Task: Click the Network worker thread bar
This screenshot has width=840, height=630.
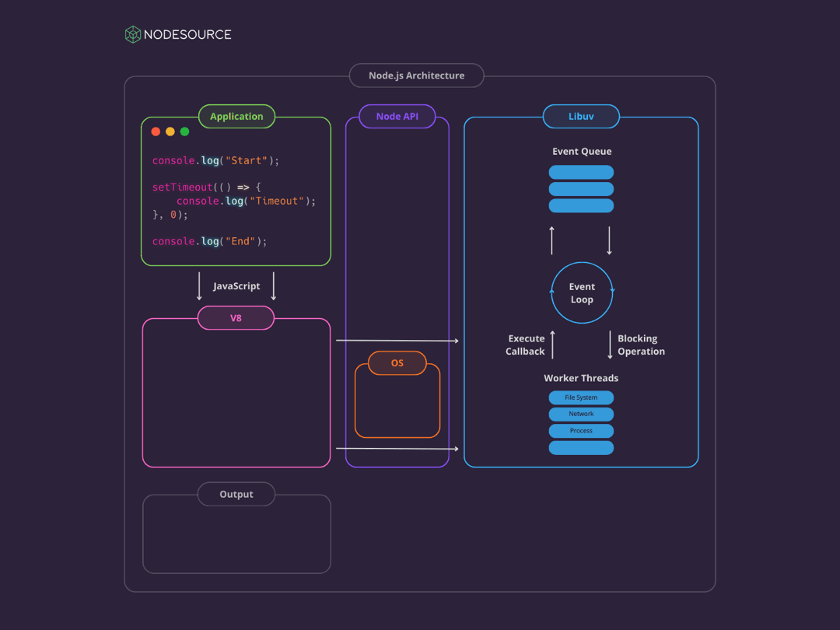Action: [581, 415]
